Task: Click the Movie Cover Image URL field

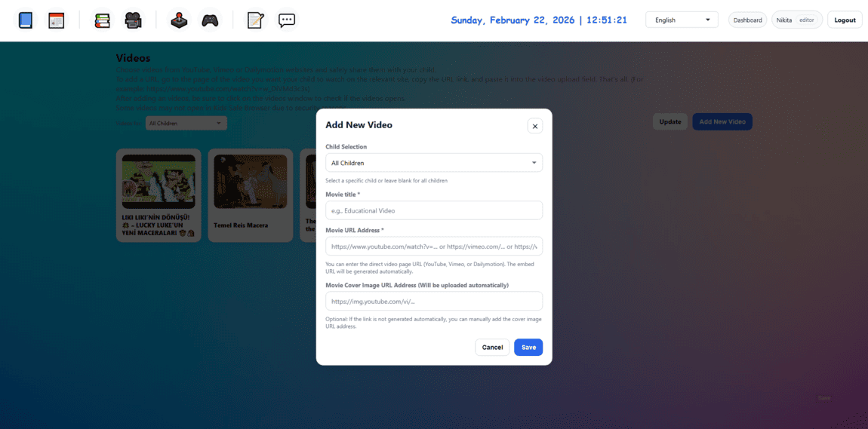Action: (x=433, y=302)
